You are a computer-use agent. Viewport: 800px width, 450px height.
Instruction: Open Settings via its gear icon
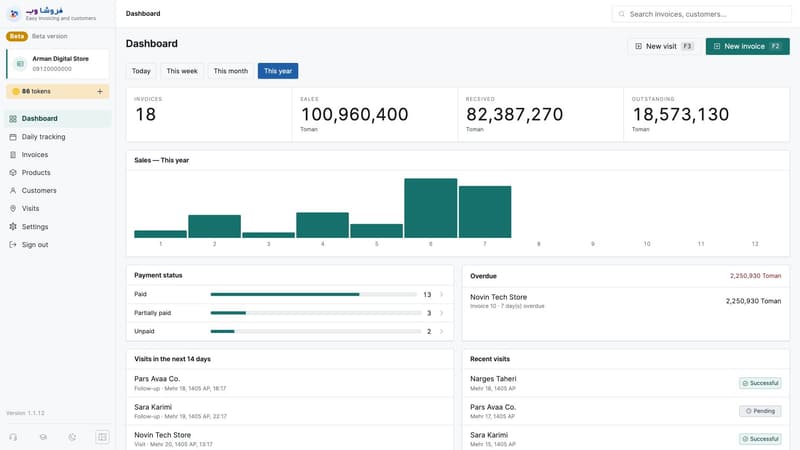coord(13,227)
